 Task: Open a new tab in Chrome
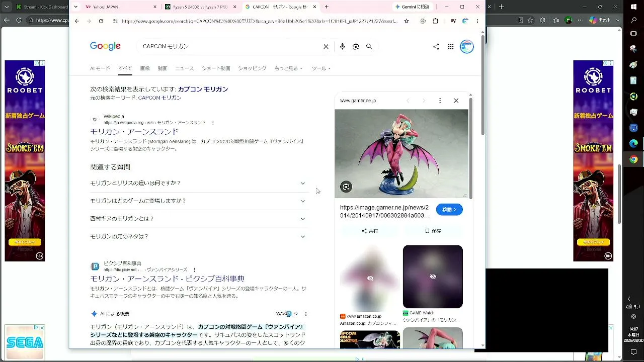pyautogui.click(x=327, y=7)
